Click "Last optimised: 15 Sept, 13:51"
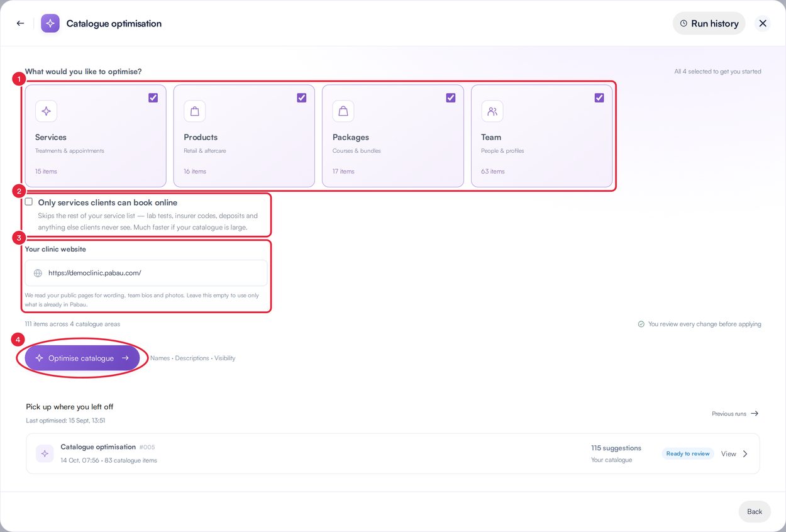This screenshot has height=532, width=786. click(x=65, y=420)
